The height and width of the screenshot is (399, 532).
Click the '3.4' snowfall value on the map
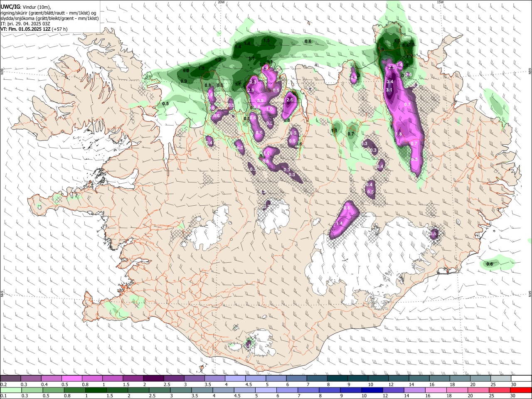tap(390, 82)
